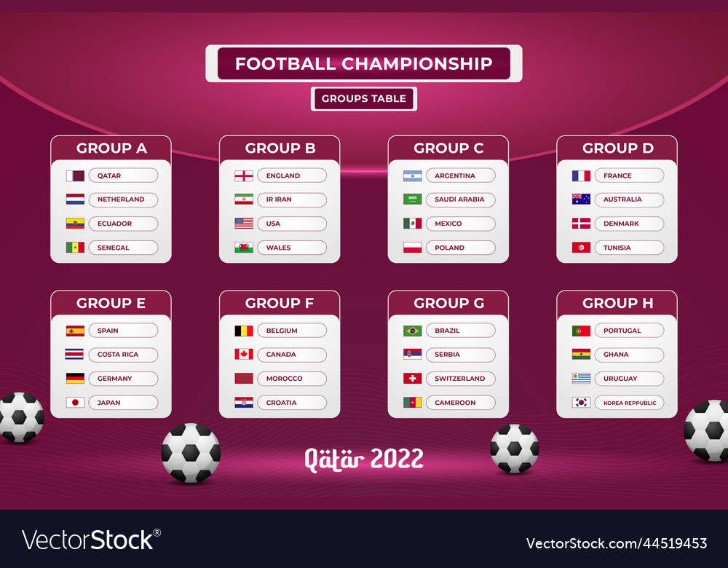The width and height of the screenshot is (728, 568).
Task: Click the VectorStock logo
Action: [91, 540]
